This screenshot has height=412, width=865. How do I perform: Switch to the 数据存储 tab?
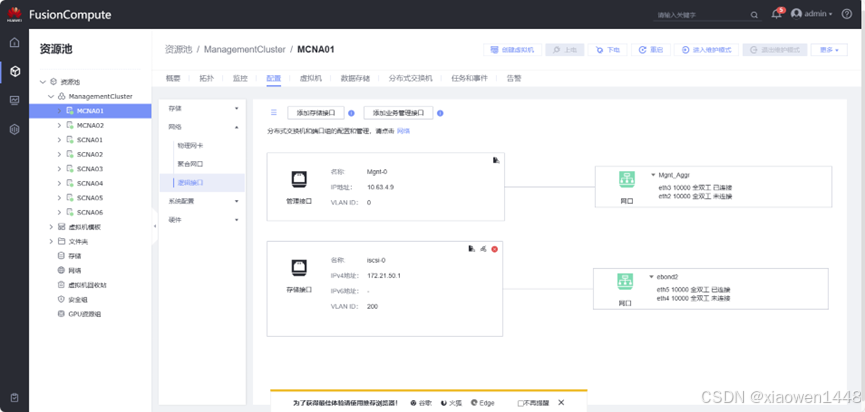tap(355, 78)
